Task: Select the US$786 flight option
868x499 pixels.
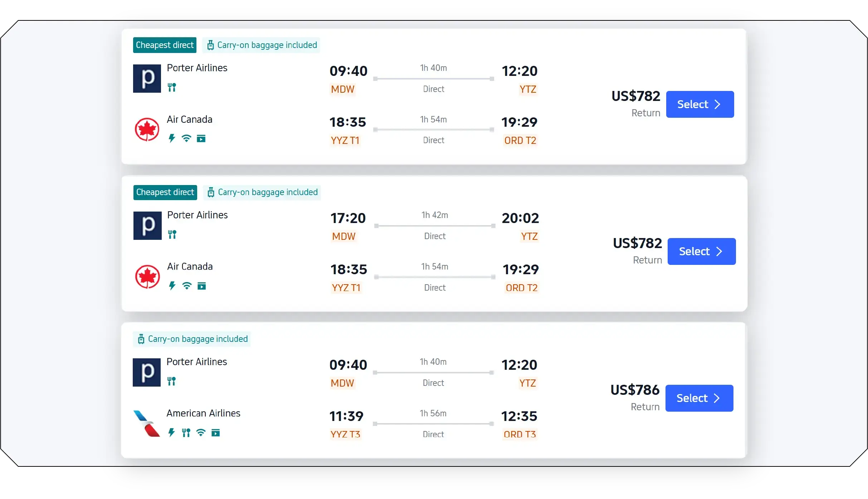Action: click(x=699, y=398)
